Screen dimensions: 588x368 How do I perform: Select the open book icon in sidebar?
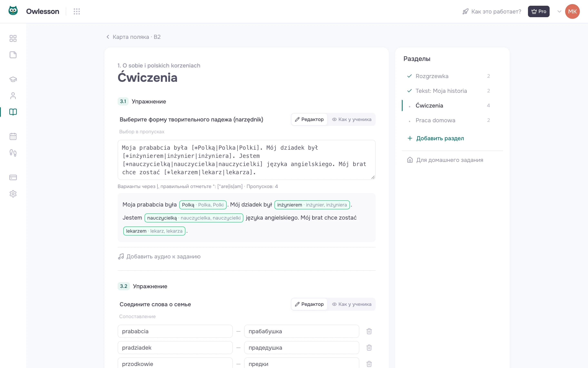tap(13, 112)
